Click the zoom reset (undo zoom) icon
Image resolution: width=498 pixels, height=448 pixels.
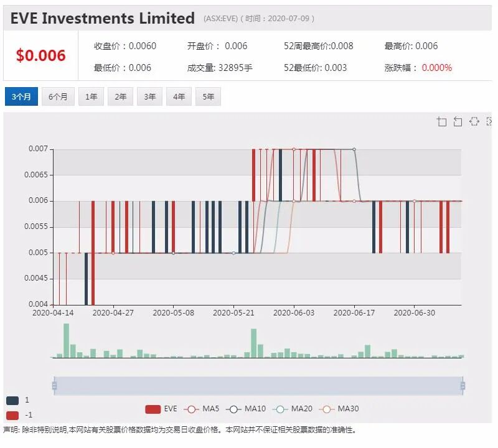pos(458,121)
